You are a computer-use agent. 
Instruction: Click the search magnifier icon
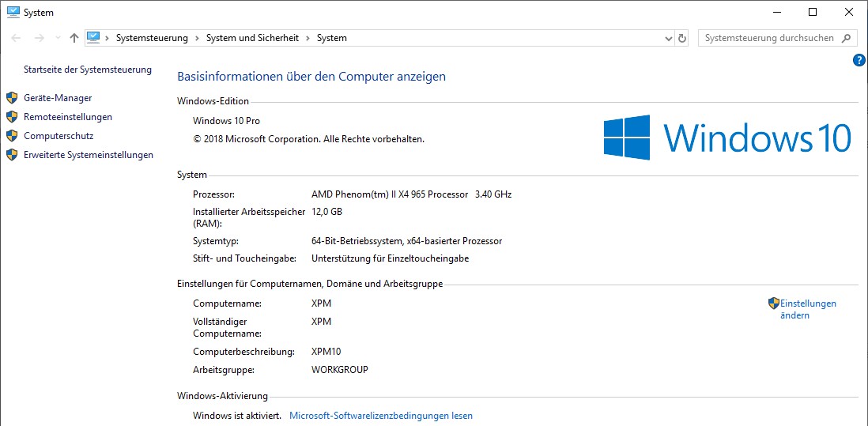click(x=846, y=38)
